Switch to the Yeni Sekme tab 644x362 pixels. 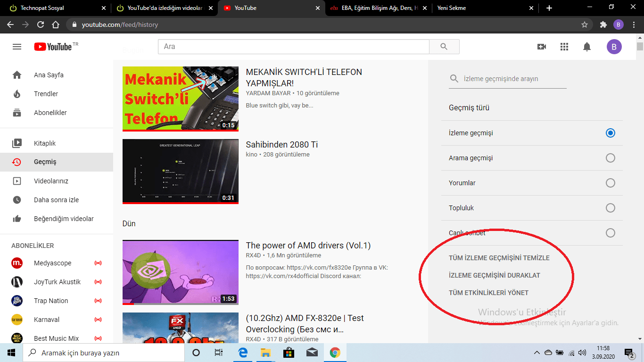(x=486, y=8)
